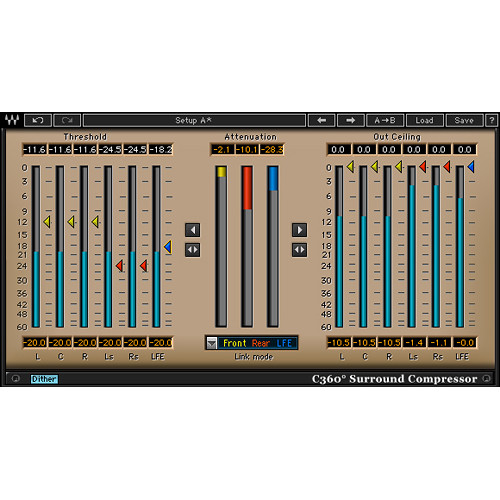Click the Load button
The image size is (500, 500).
tap(425, 120)
